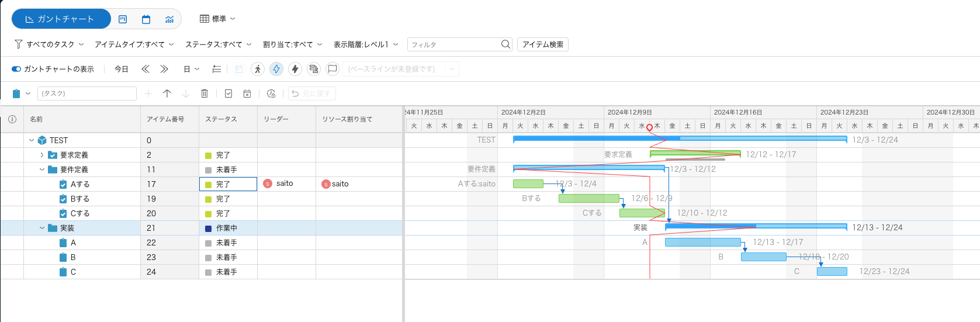Click the black lightning bolt icon
This screenshot has width=980, height=322.
coord(295,69)
